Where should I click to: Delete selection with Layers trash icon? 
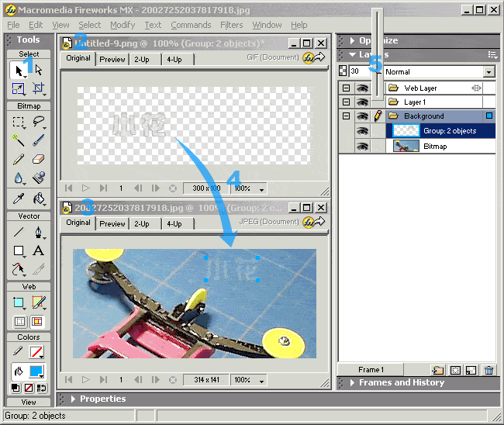(x=489, y=371)
